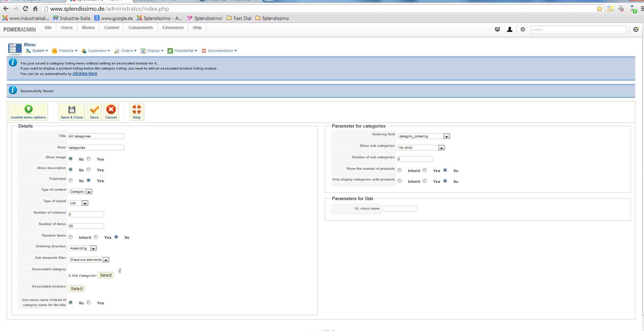Click Select for Associated modules
The height and width of the screenshot is (331, 644).
click(x=77, y=289)
